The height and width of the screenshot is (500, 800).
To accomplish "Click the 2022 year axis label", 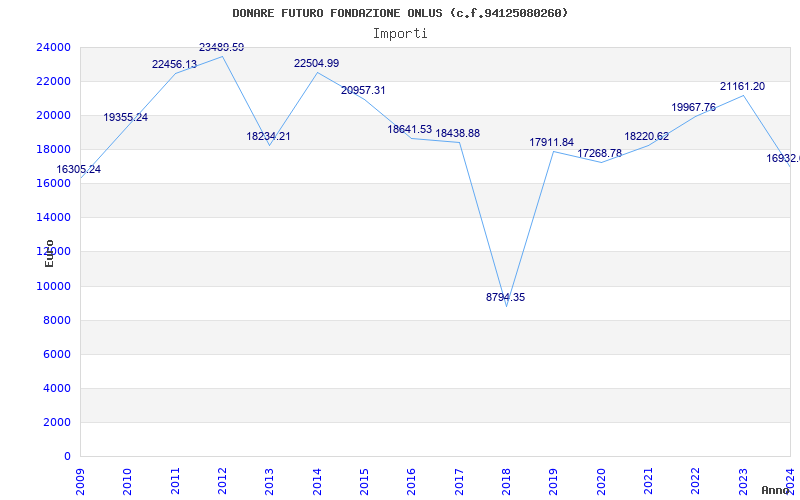I will (x=695, y=481).
